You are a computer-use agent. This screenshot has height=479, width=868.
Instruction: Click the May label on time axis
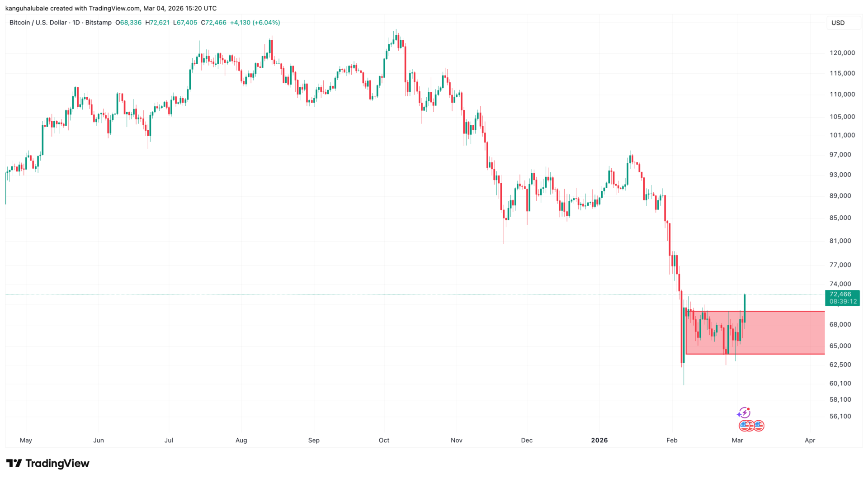[x=26, y=440]
